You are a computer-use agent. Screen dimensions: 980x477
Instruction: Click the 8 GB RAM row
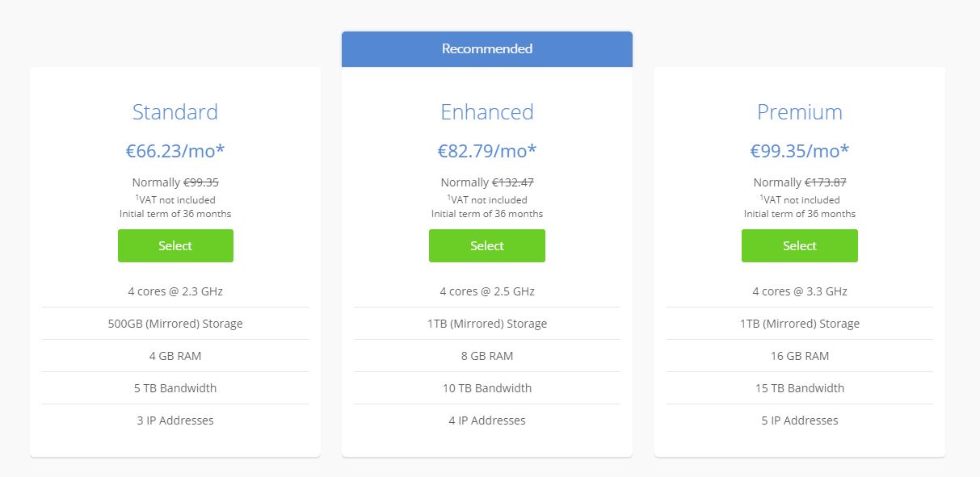pos(486,356)
